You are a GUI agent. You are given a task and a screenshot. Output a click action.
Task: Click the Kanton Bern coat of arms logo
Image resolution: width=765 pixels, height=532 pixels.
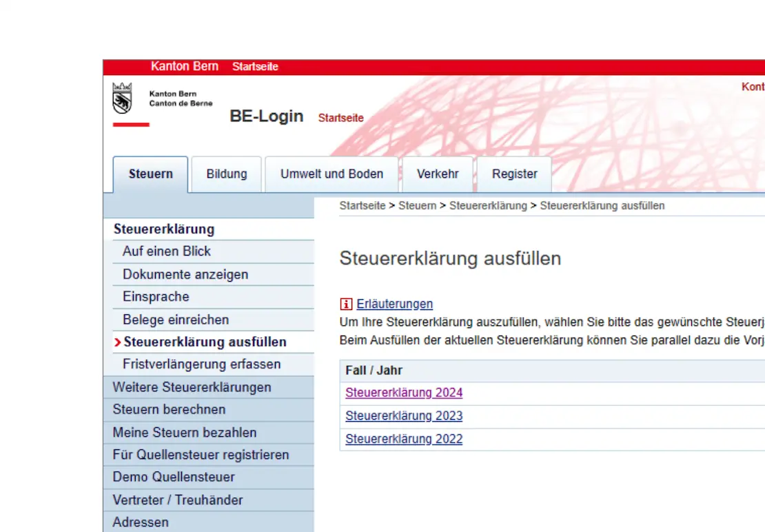pyautogui.click(x=122, y=99)
